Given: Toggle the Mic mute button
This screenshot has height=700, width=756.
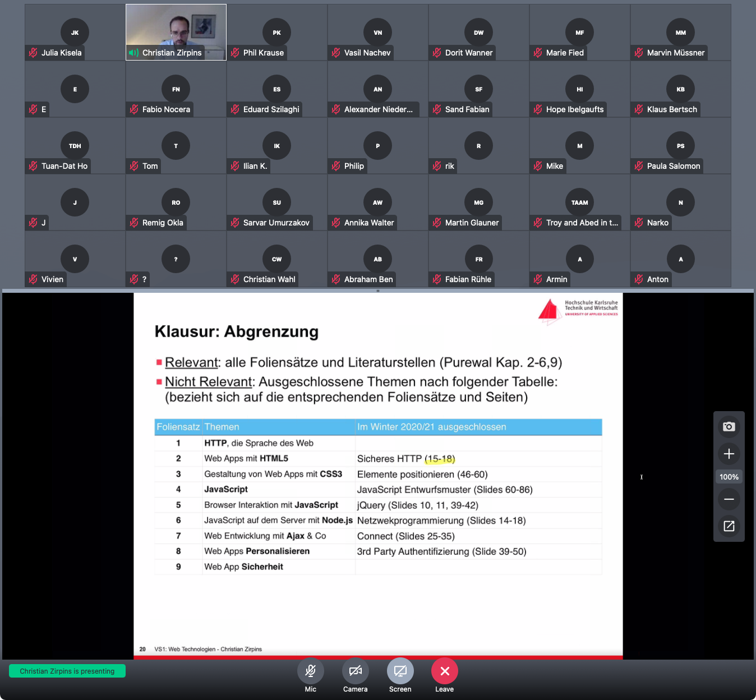Looking at the screenshot, I should click(310, 671).
